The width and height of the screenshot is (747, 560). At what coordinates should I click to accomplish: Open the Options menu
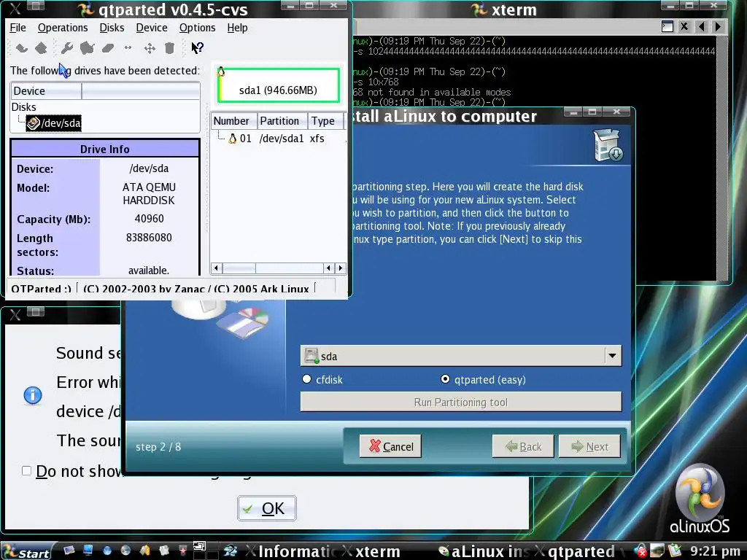[x=197, y=28]
